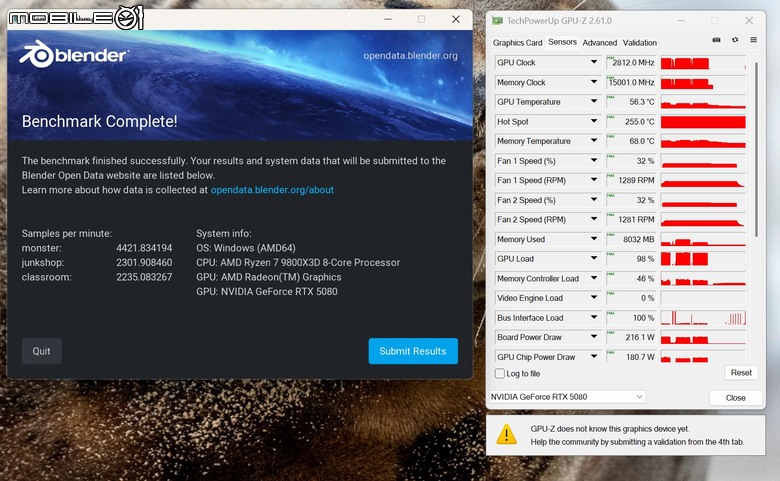
Task: Open the opendata.blender.org/about link
Action: pyautogui.click(x=272, y=190)
